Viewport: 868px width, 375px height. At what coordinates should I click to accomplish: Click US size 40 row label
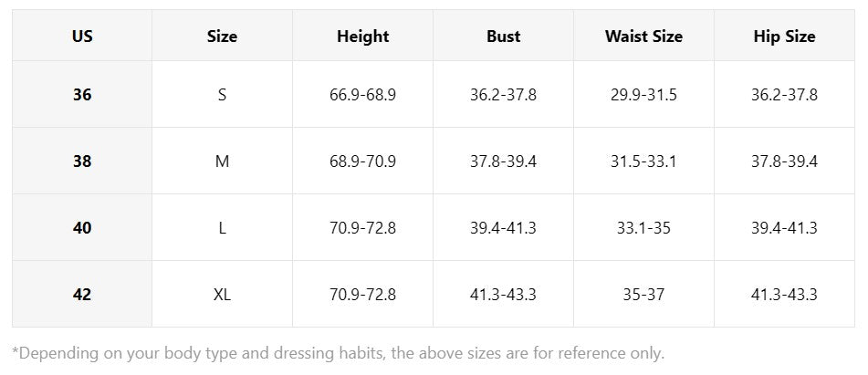pyautogui.click(x=82, y=227)
